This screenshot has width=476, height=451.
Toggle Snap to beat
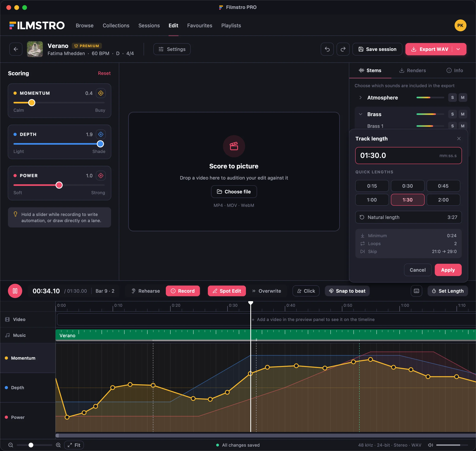pyautogui.click(x=347, y=291)
